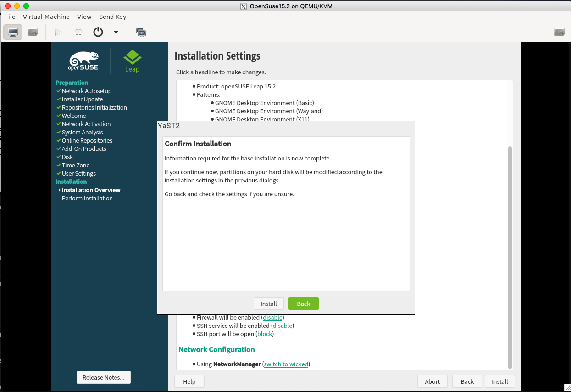Select Installer Update step
This screenshot has height=392, width=571.
pos(83,99)
